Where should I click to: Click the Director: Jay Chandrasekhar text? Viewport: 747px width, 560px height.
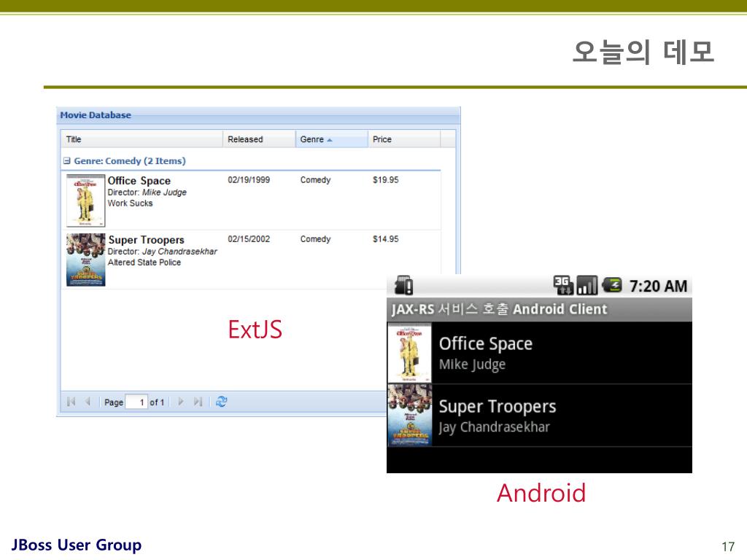pos(163,252)
